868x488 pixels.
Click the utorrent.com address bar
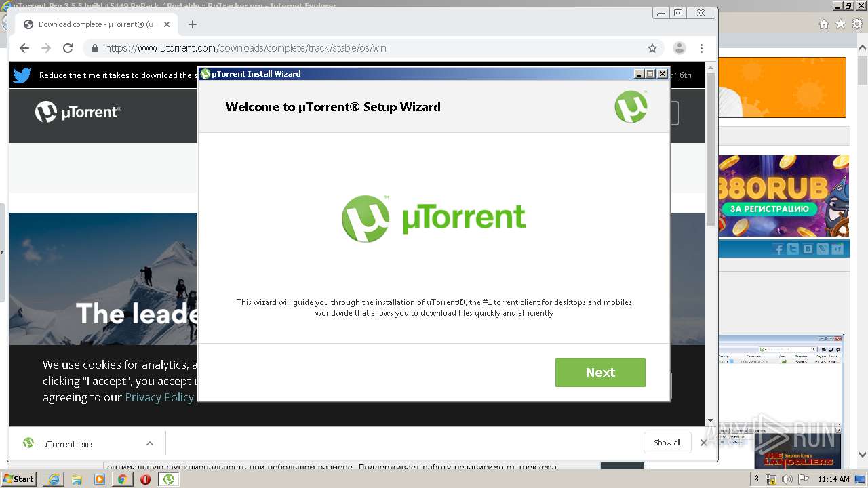tap(373, 48)
